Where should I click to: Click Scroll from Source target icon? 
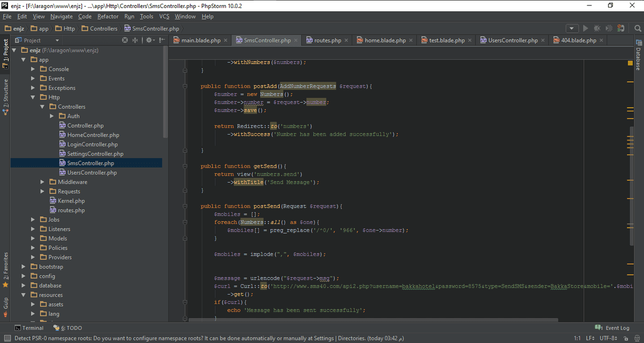tap(125, 40)
